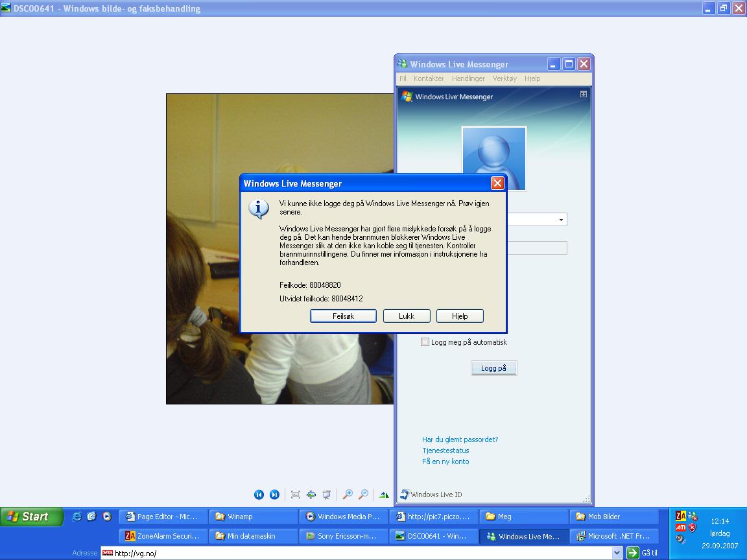The width and height of the screenshot is (747, 560).
Task: Zoom in with magnifier plus icon
Action: [x=348, y=495]
